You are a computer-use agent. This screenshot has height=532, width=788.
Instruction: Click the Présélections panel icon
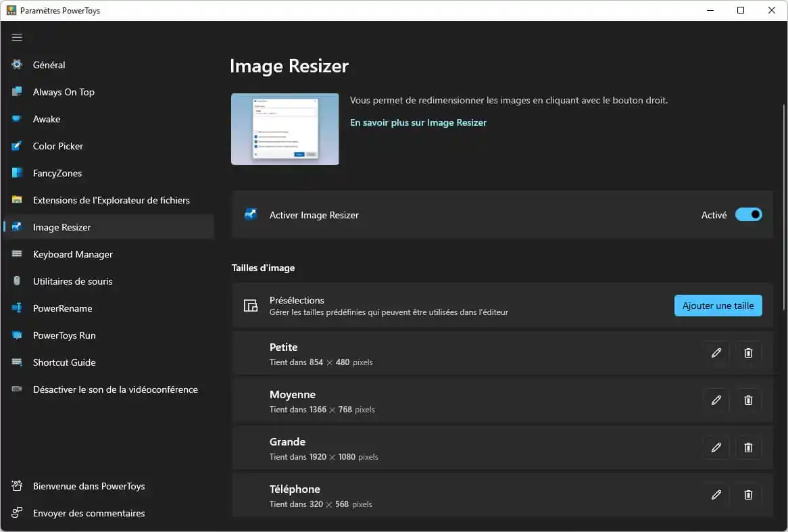pos(251,306)
